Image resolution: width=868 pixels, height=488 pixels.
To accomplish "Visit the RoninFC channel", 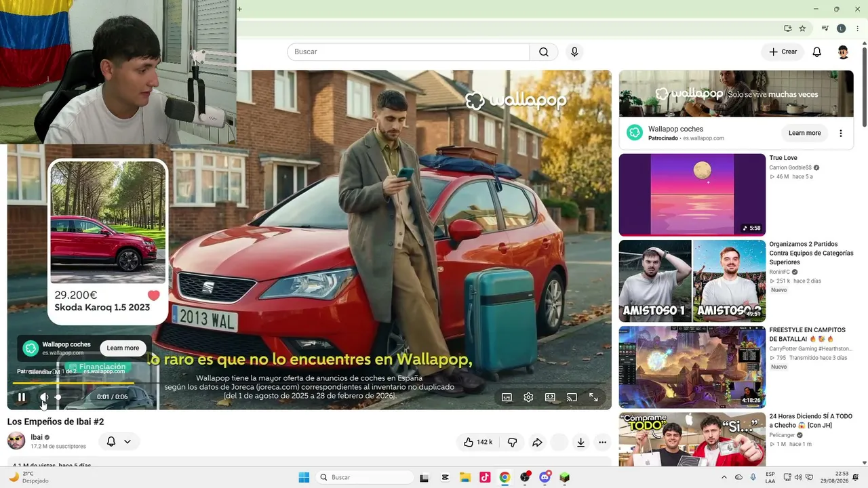I will click(780, 272).
